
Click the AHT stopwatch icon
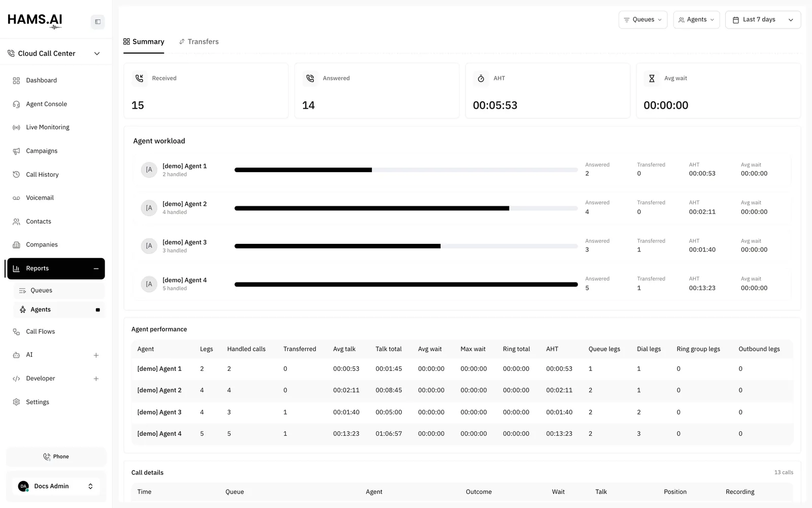[481, 78]
